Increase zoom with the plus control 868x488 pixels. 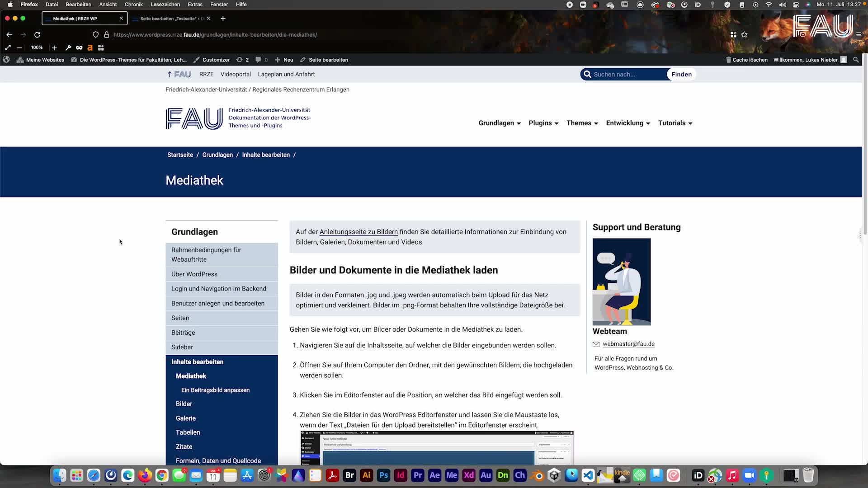(54, 47)
